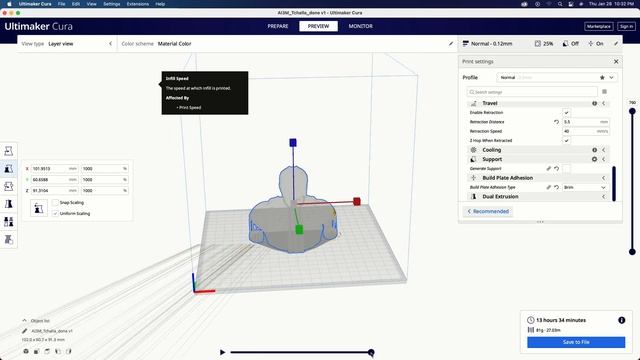The image size is (640, 360).
Task: Close the Print settings panel
Action: (616, 61)
